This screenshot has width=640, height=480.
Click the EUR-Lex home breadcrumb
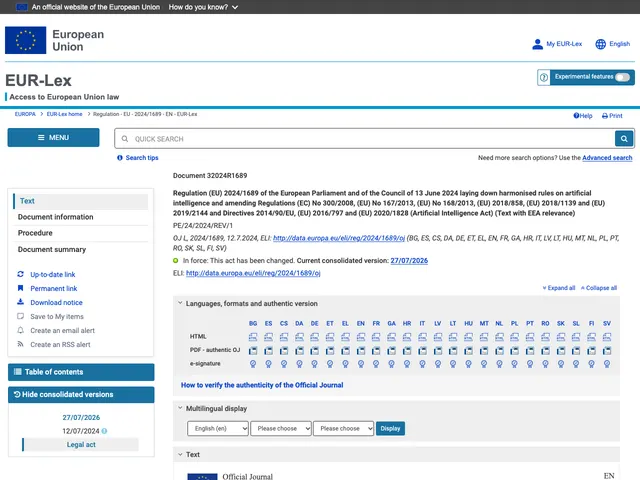click(x=64, y=114)
